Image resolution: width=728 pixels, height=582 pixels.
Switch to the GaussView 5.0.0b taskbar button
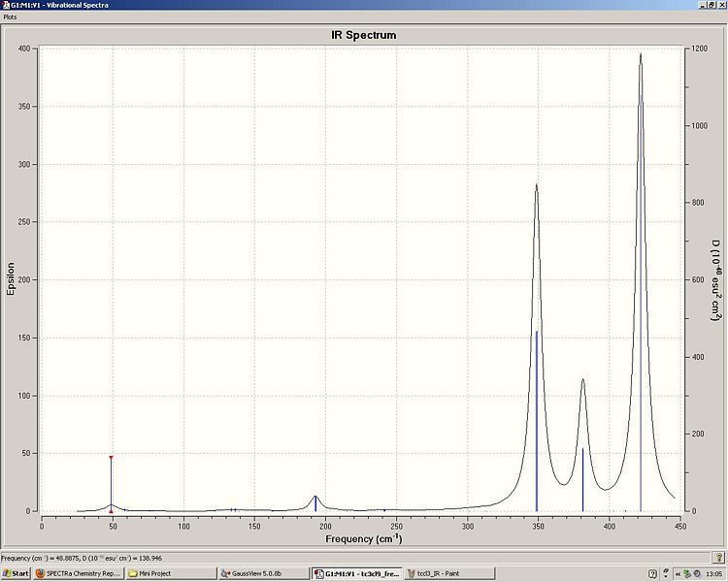[263, 573]
